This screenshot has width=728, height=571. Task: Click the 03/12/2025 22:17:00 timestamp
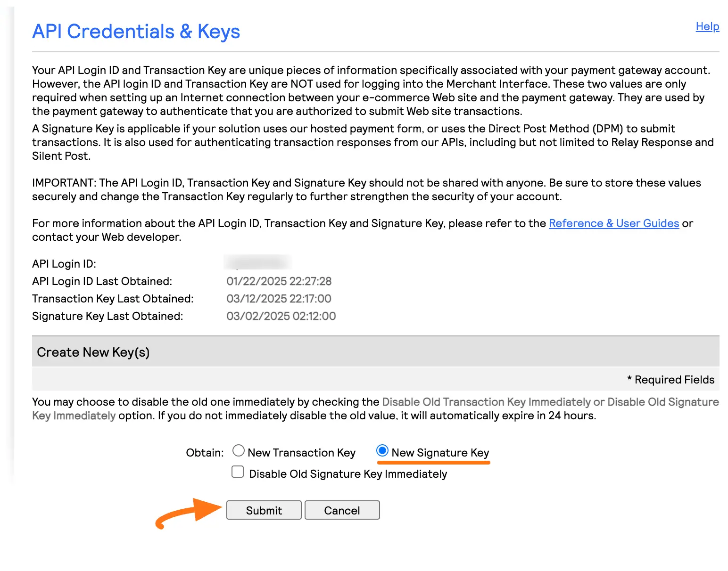(279, 299)
